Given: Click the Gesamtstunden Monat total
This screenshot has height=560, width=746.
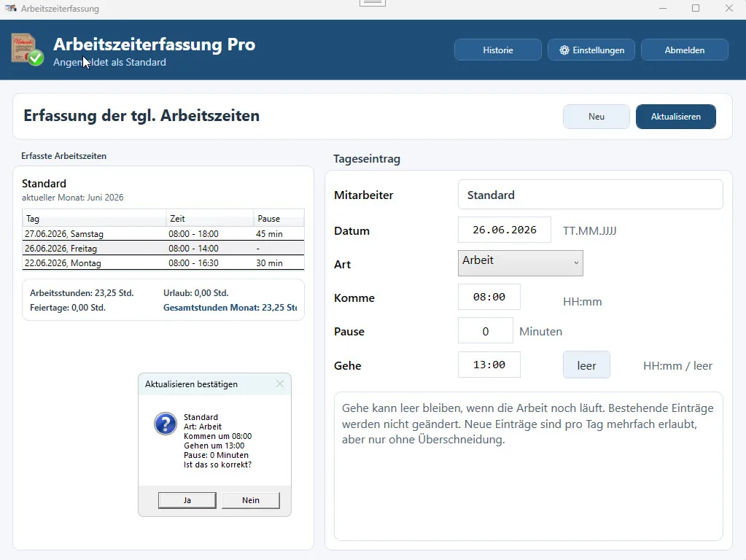Looking at the screenshot, I should [230, 308].
